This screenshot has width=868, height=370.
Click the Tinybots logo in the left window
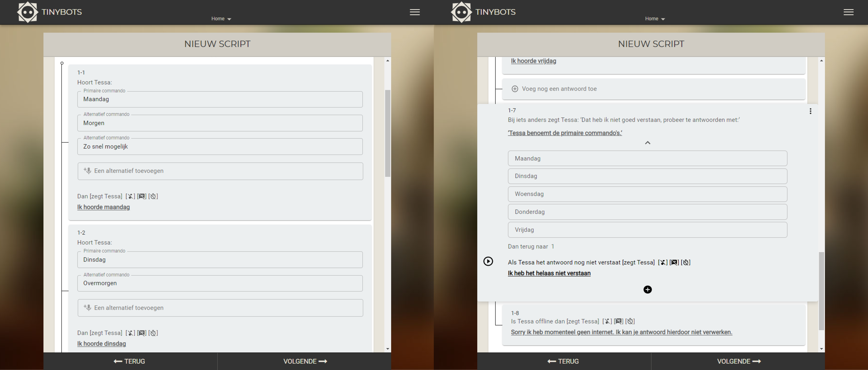pyautogui.click(x=49, y=12)
